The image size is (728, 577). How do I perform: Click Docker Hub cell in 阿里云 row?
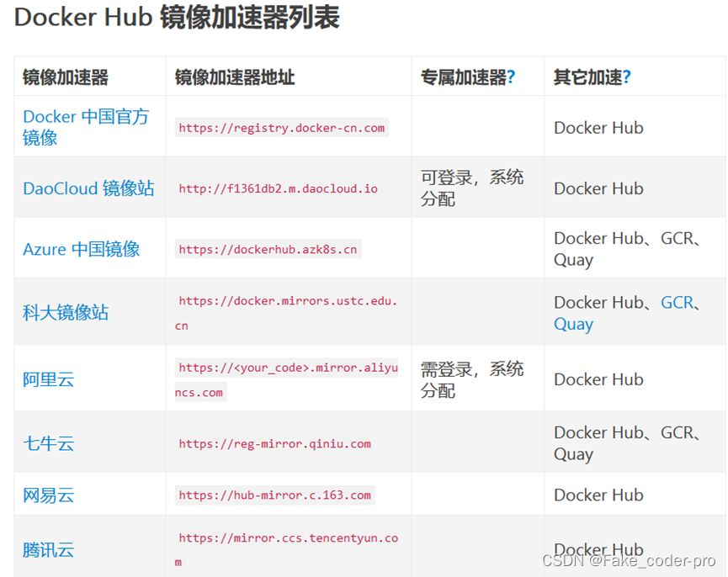coord(599,379)
